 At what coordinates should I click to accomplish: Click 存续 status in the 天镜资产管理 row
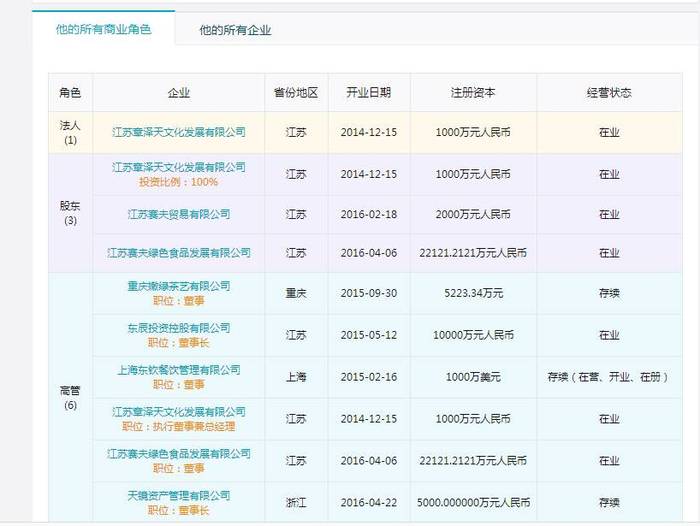(x=609, y=503)
